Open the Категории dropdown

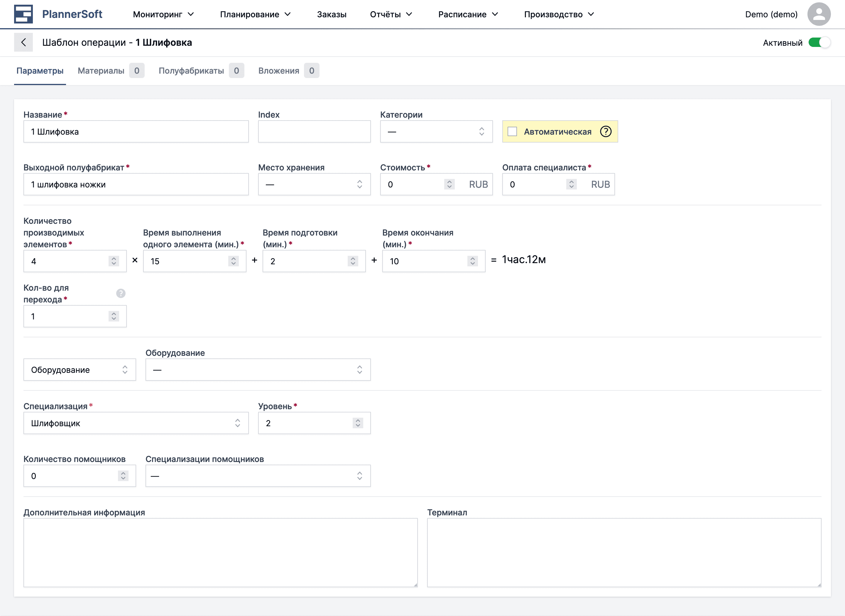(436, 132)
